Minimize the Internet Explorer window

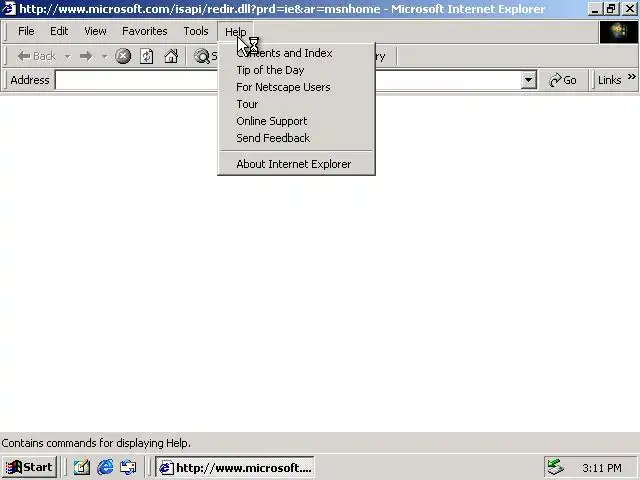pyautogui.click(x=595, y=9)
